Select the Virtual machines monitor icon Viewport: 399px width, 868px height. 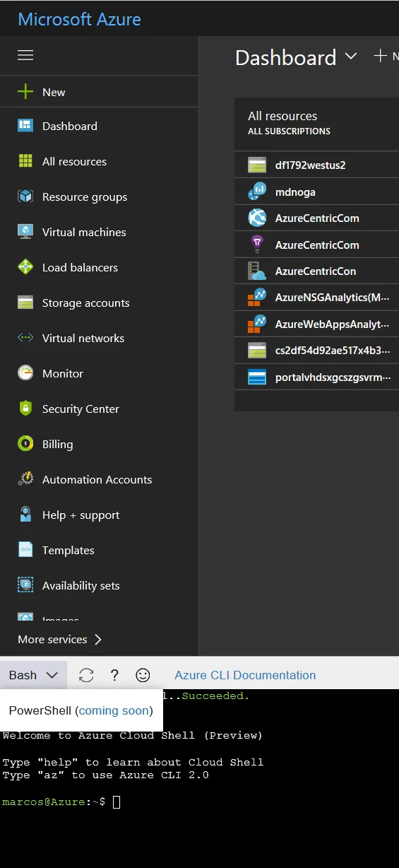25,232
